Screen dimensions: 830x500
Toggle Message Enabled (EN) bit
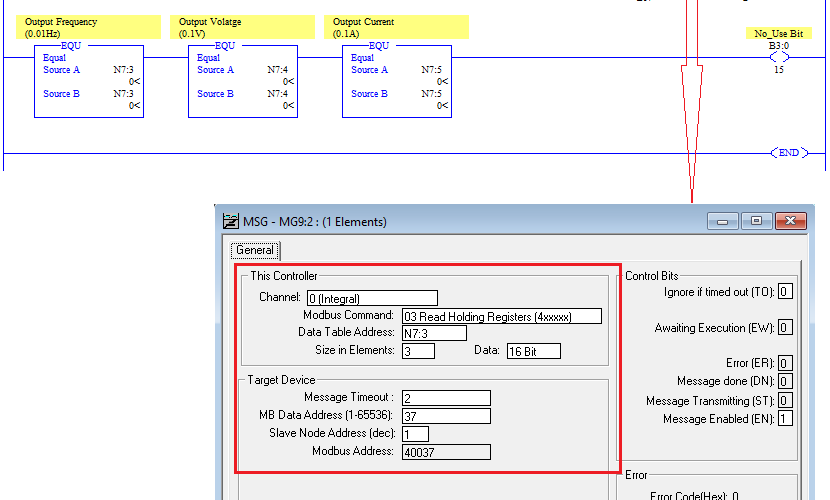coord(785,419)
